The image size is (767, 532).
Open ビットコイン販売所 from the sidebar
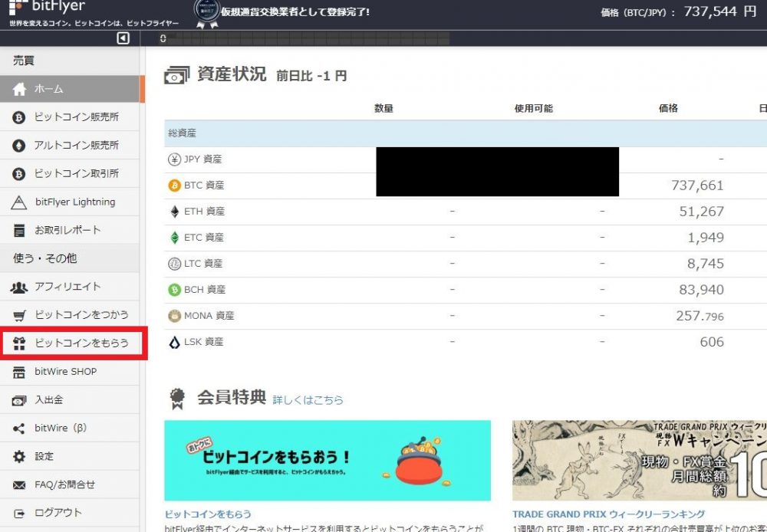[70, 117]
